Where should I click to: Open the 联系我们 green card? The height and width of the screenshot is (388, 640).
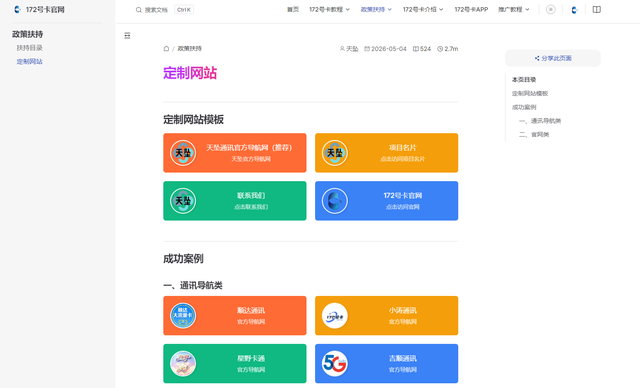click(x=235, y=201)
